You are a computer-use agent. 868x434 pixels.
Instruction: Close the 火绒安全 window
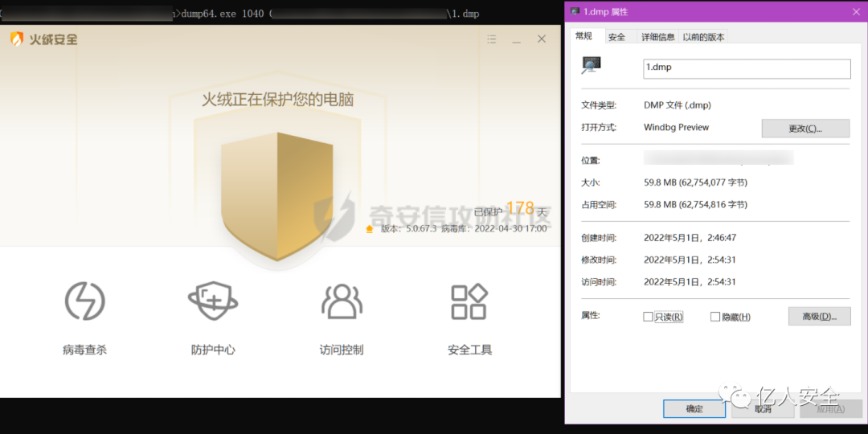pos(542,39)
